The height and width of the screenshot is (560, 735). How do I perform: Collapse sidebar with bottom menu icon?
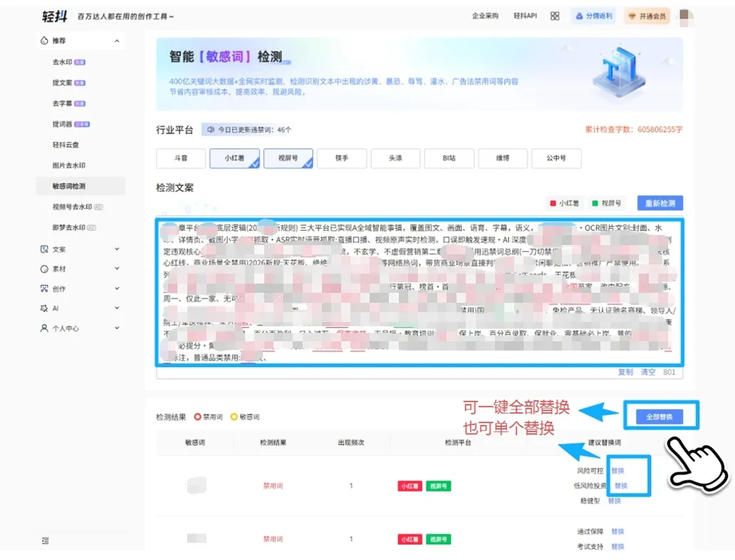pyautogui.click(x=45, y=541)
